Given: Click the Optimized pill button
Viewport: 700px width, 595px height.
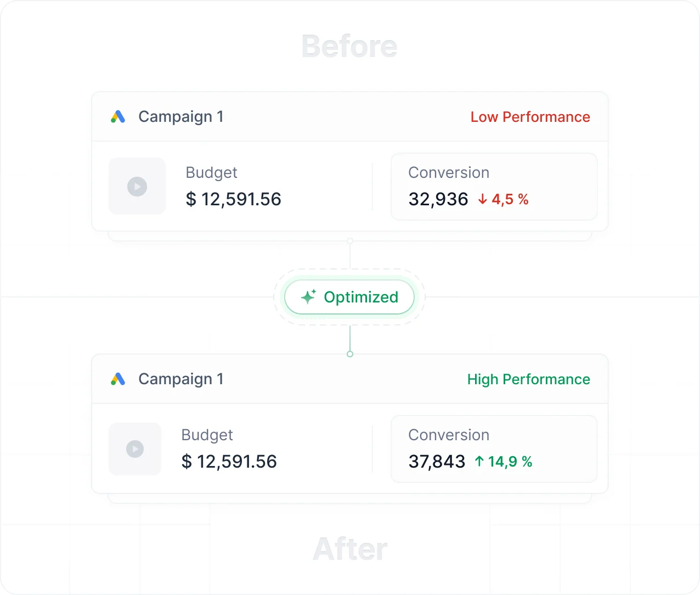Looking at the screenshot, I should click(349, 297).
